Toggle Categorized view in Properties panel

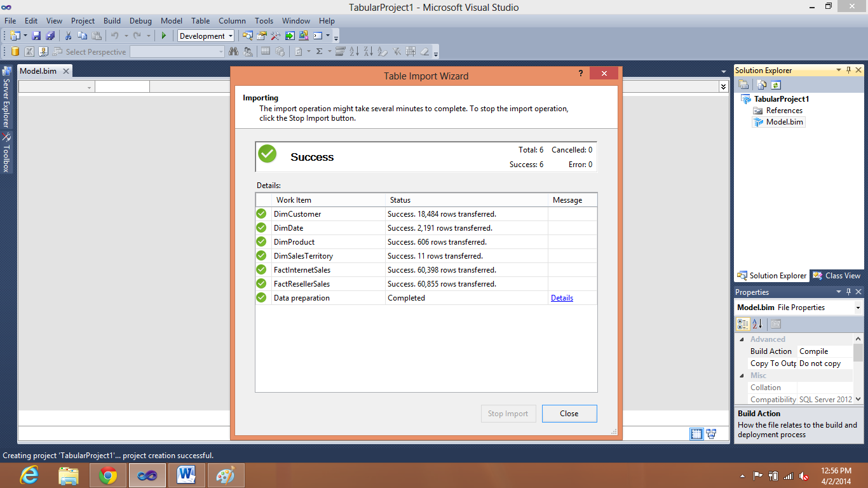coord(743,324)
